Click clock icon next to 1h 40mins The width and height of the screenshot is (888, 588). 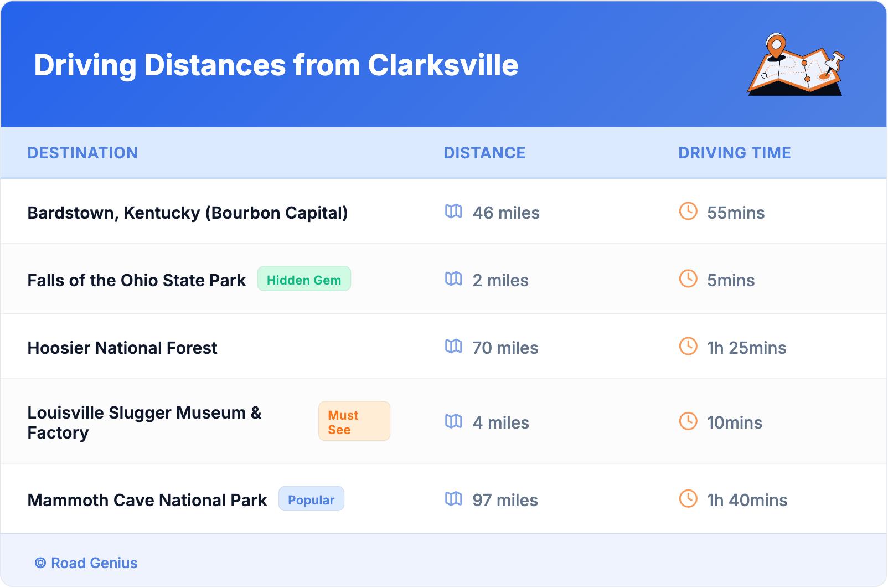click(x=688, y=498)
